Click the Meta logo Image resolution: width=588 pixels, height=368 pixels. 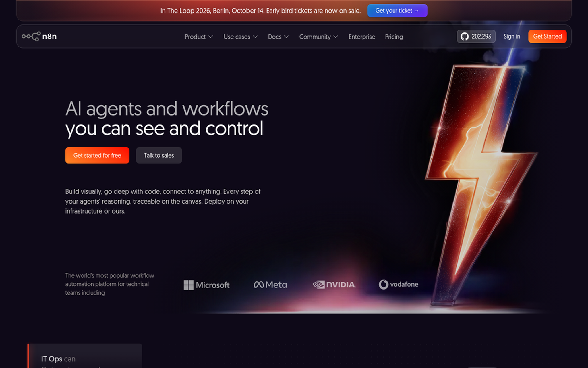tap(270, 285)
